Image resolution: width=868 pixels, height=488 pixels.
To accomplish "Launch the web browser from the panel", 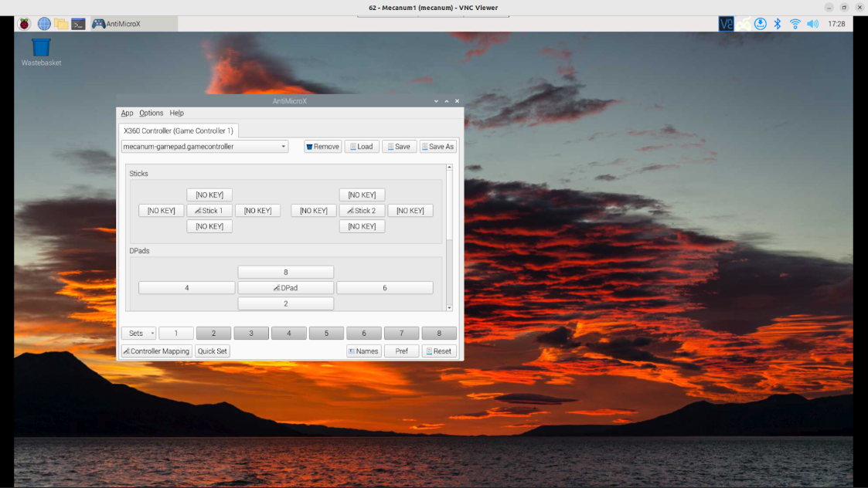I will pyautogui.click(x=44, y=24).
